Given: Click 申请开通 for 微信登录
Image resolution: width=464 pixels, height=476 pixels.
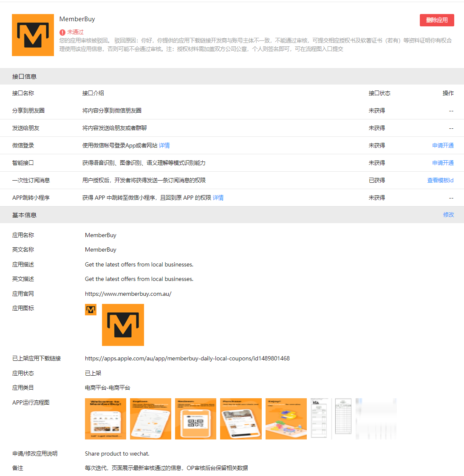Looking at the screenshot, I should click(443, 145).
